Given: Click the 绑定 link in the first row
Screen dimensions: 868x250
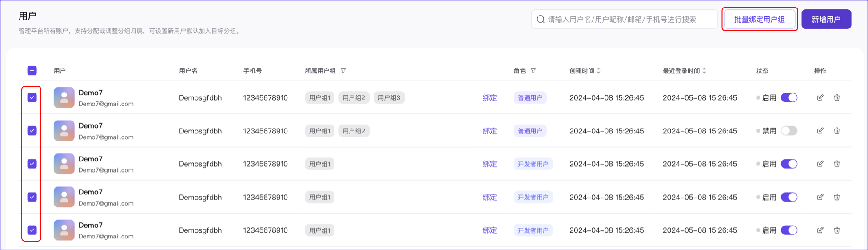Looking at the screenshot, I should pos(490,97).
